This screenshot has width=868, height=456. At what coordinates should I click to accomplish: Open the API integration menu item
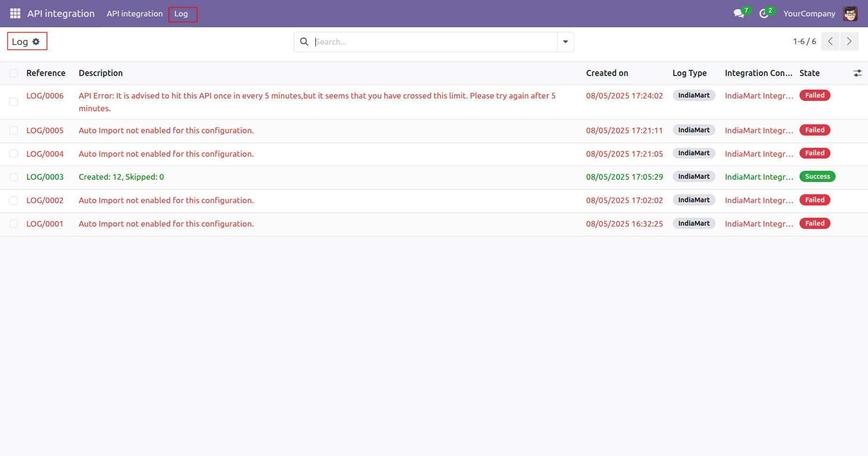coord(135,14)
